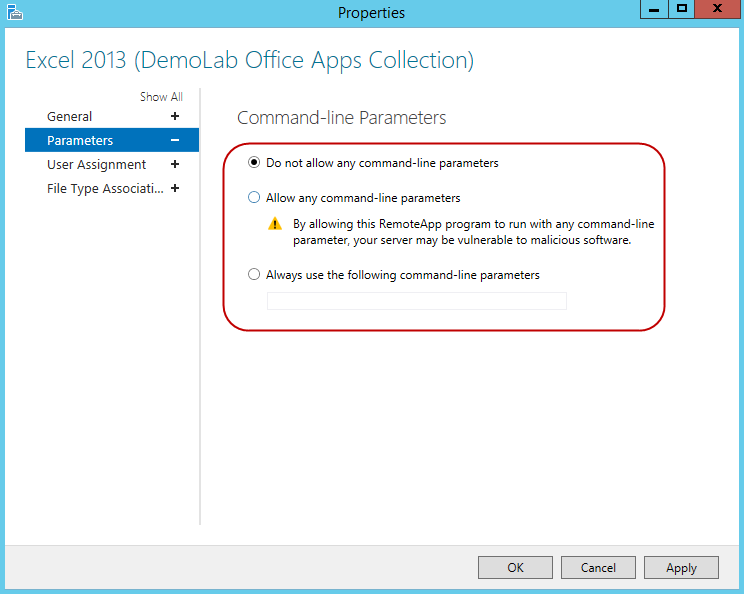Expand the General section plus sign

[175, 117]
